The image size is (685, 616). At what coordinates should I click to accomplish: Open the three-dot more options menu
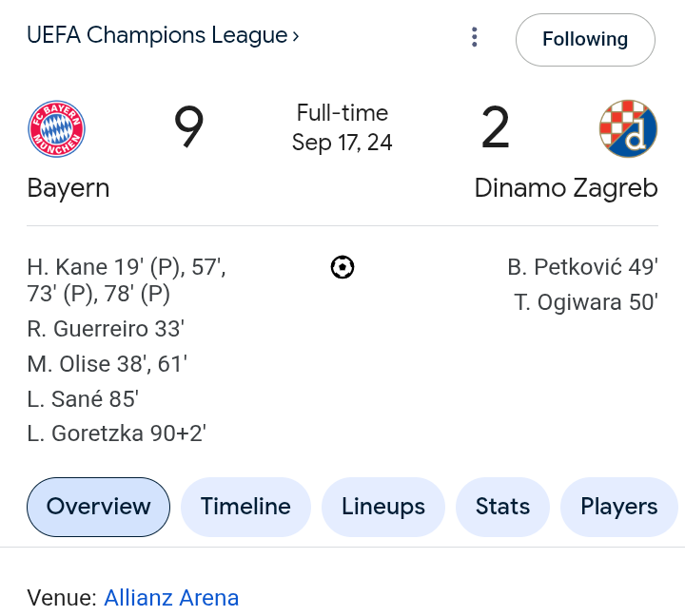(x=475, y=37)
